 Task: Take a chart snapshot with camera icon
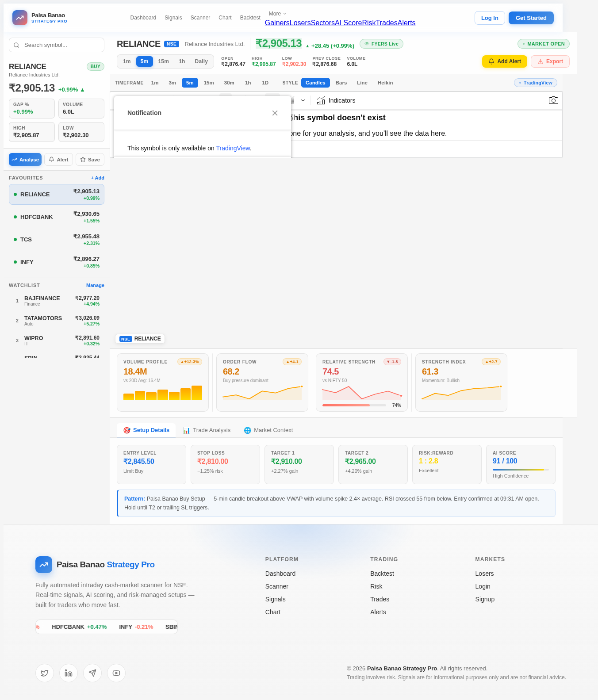coord(553,100)
